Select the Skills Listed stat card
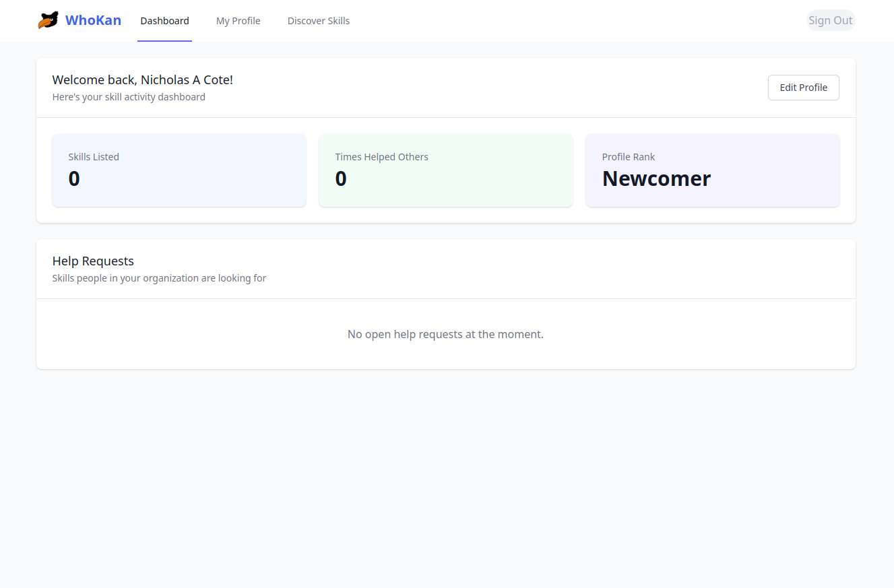 [x=179, y=170]
